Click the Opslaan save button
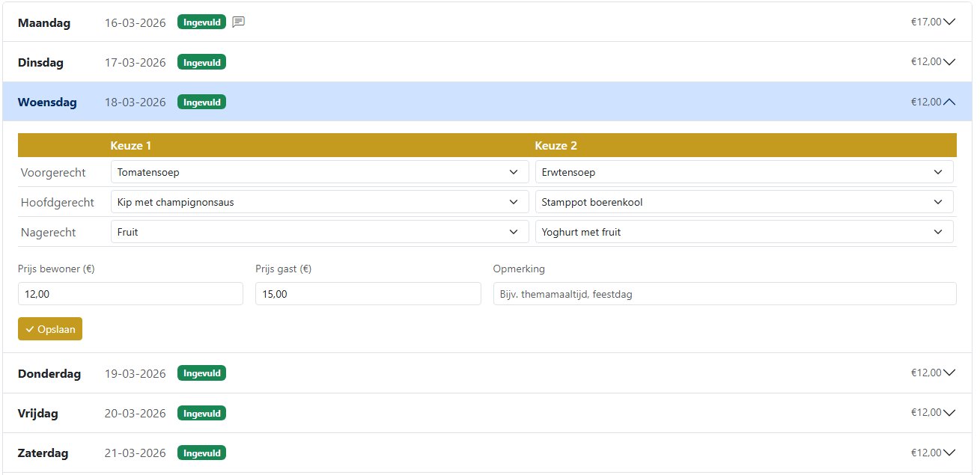Viewport: 980px width, 475px height. (50, 329)
